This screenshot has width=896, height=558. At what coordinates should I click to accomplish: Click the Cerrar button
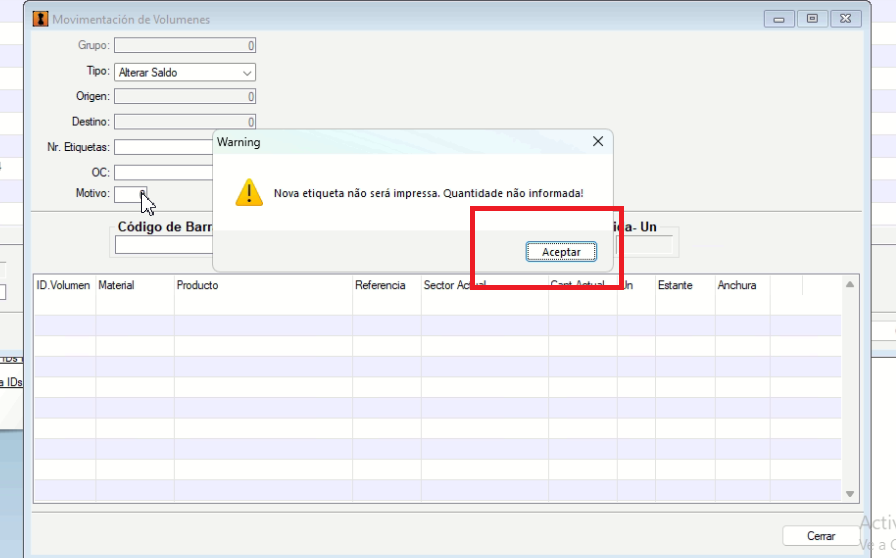[x=821, y=536]
